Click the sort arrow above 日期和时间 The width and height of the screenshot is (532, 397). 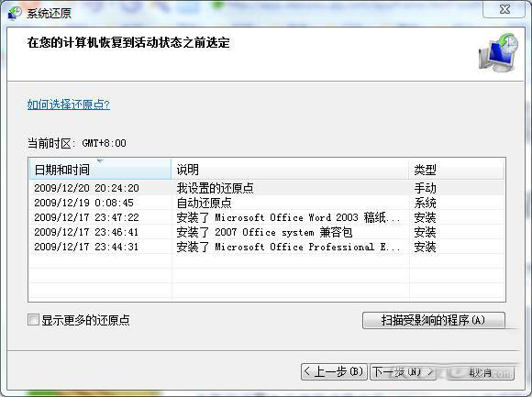tap(100, 160)
